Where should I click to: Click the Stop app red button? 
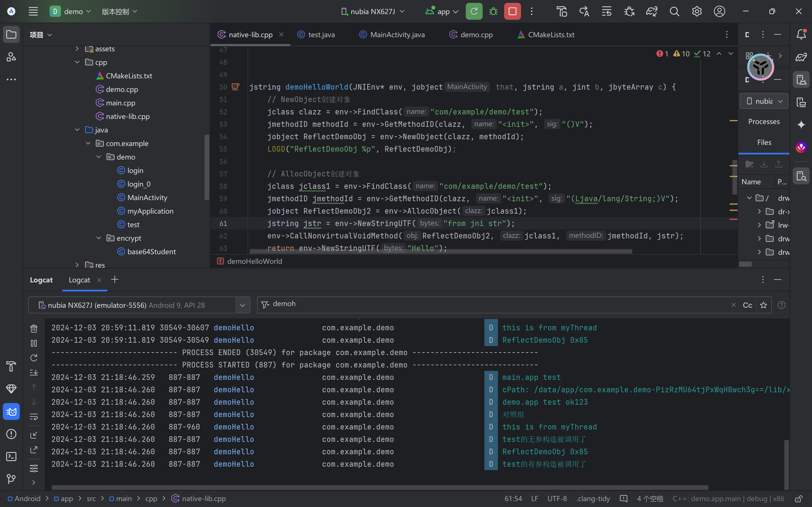(512, 11)
